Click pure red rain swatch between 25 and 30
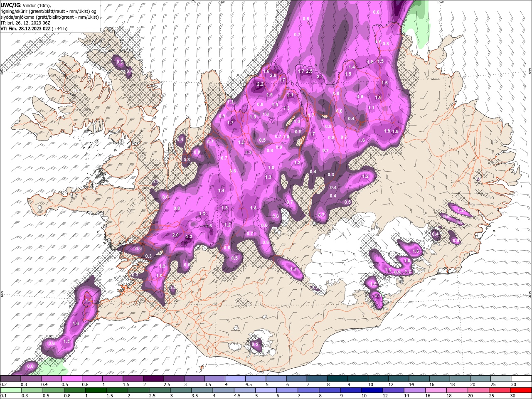The width and height of the screenshot is (532, 399). [x=500, y=390]
